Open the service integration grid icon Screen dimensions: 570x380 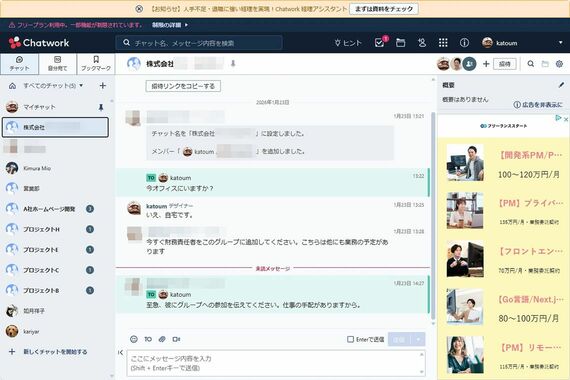(443, 43)
